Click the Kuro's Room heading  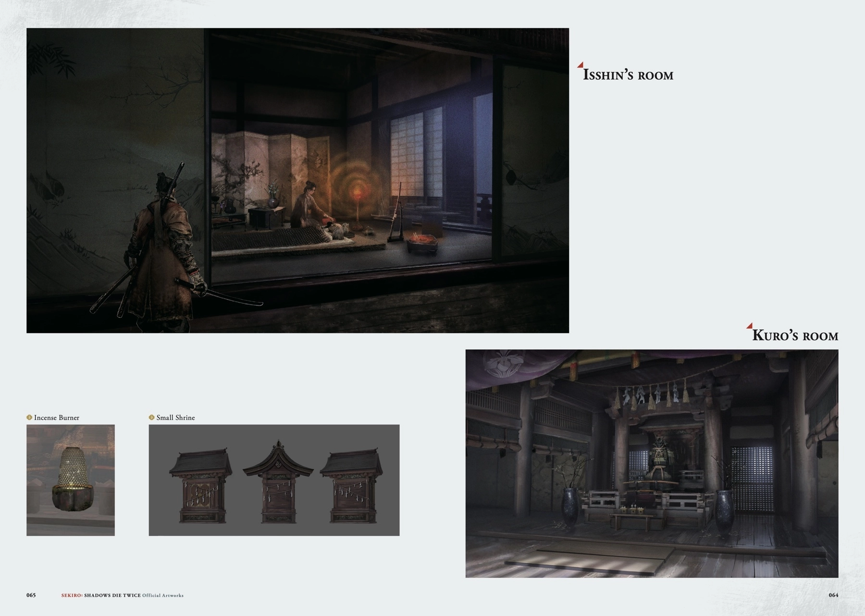tap(795, 335)
